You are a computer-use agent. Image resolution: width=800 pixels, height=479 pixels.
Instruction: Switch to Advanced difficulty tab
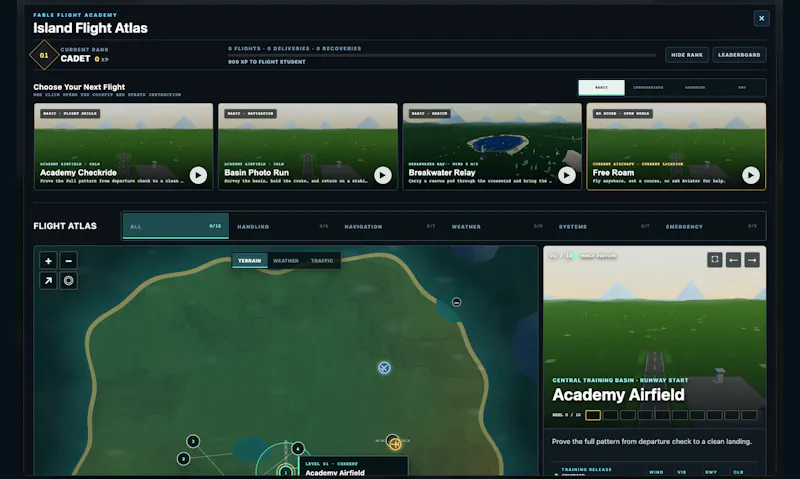tap(694, 87)
